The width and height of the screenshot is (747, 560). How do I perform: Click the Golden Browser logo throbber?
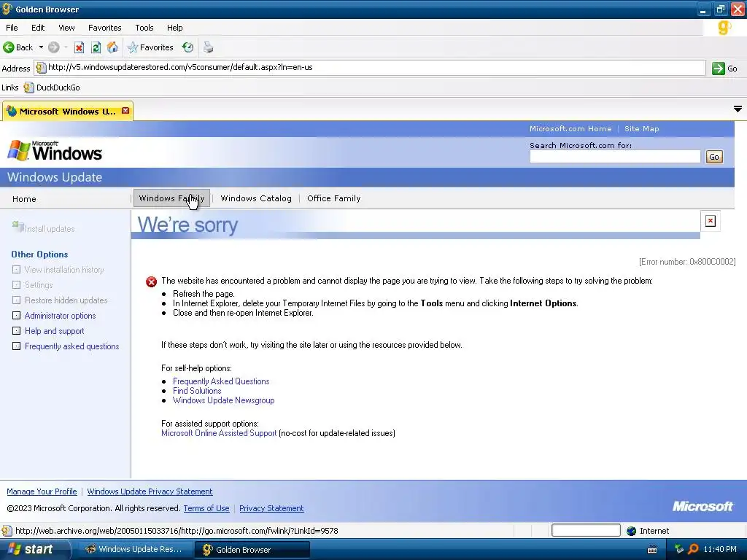click(x=724, y=28)
